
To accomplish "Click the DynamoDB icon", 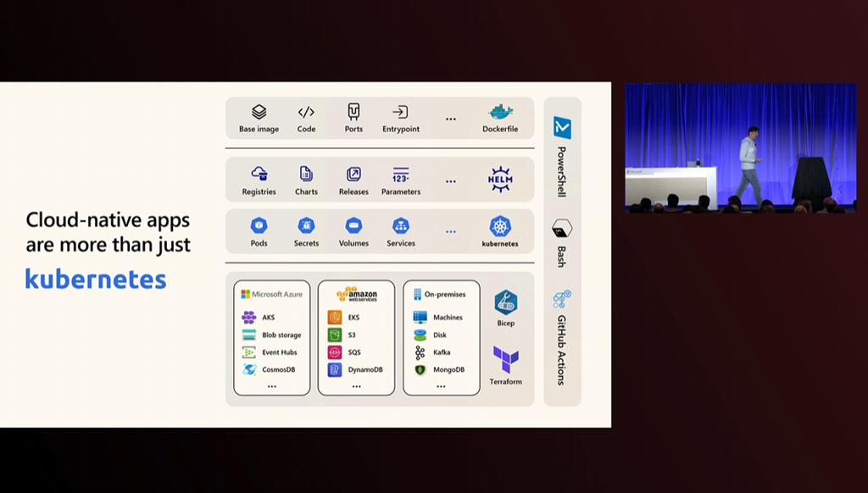I will [334, 369].
